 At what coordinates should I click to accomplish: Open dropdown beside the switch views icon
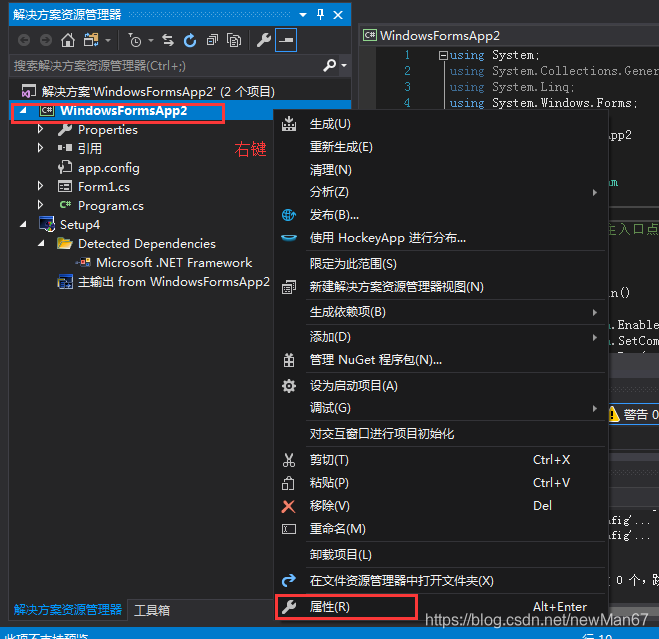coord(108,41)
